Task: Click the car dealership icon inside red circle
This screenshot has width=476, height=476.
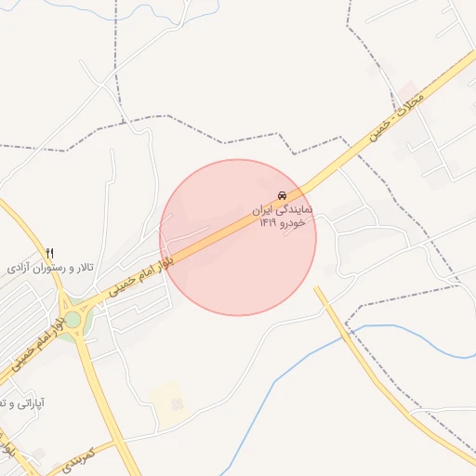Action: [x=282, y=195]
